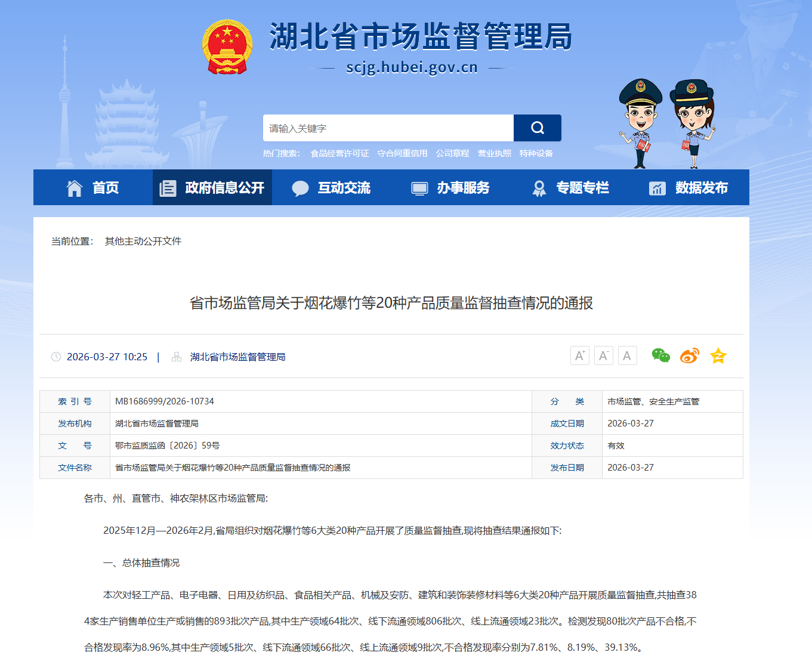Click the home icon beside 首页
812x671 pixels.
[74, 187]
